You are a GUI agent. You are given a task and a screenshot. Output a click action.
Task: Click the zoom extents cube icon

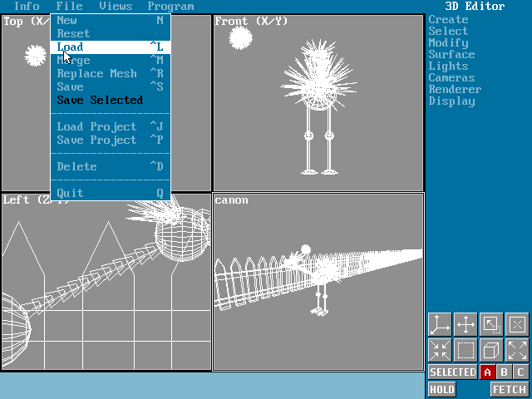click(x=491, y=350)
